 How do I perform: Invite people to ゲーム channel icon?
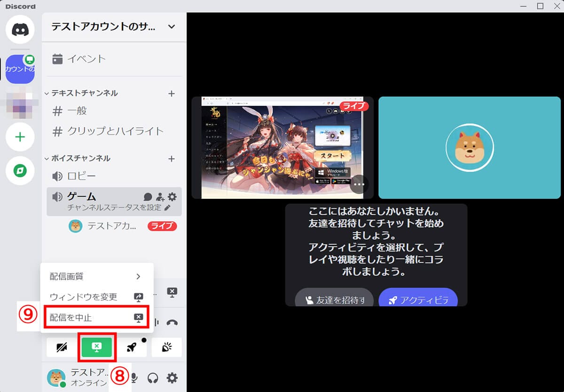160,197
